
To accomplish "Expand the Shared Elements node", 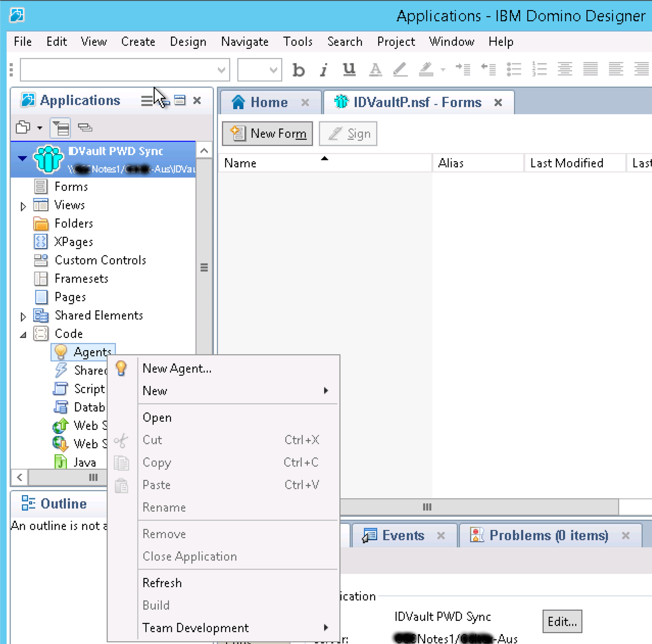I will [x=23, y=316].
